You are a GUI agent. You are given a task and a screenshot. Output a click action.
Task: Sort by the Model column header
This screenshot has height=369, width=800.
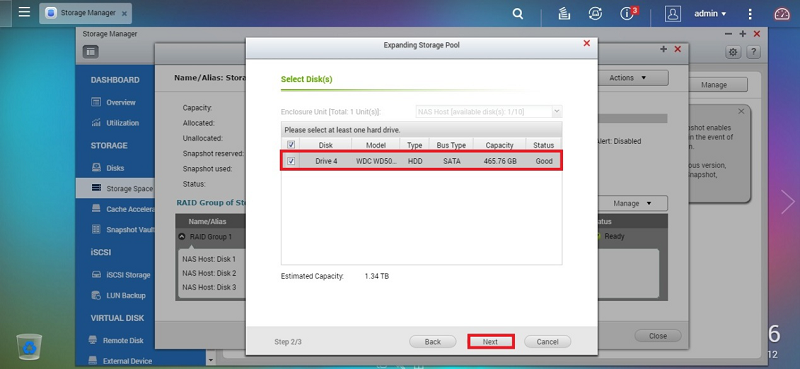click(x=376, y=145)
